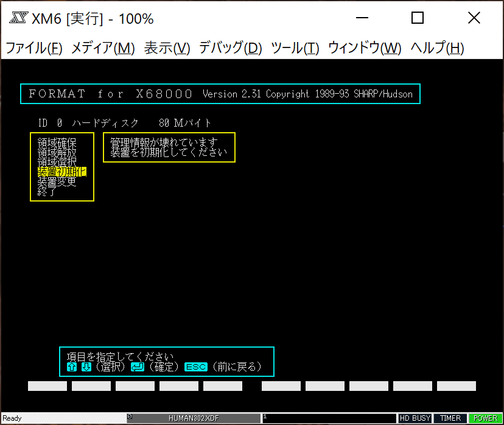Viewport: 504px width, 425px height.
Task: Choose the highlighted 装置初期化 option
Action: click(x=61, y=172)
